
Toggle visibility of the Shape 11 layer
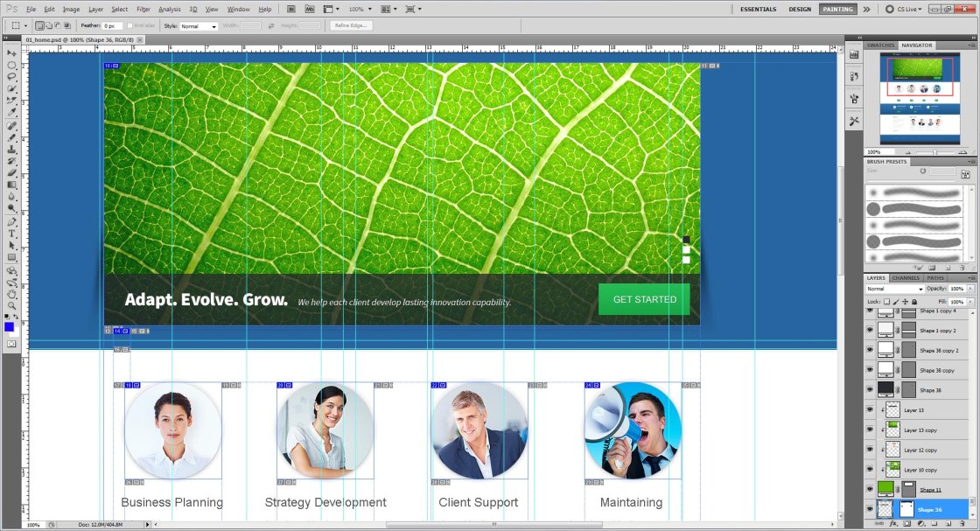870,489
